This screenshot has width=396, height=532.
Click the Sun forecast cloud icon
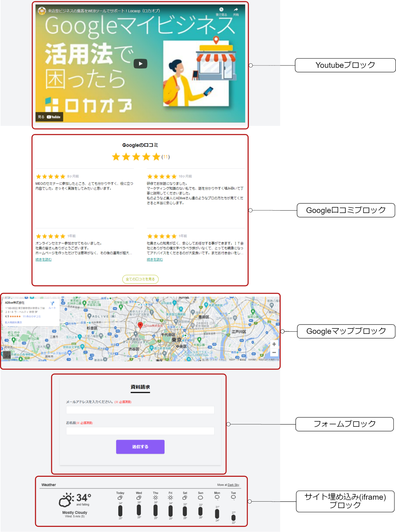pyautogui.click(x=200, y=498)
